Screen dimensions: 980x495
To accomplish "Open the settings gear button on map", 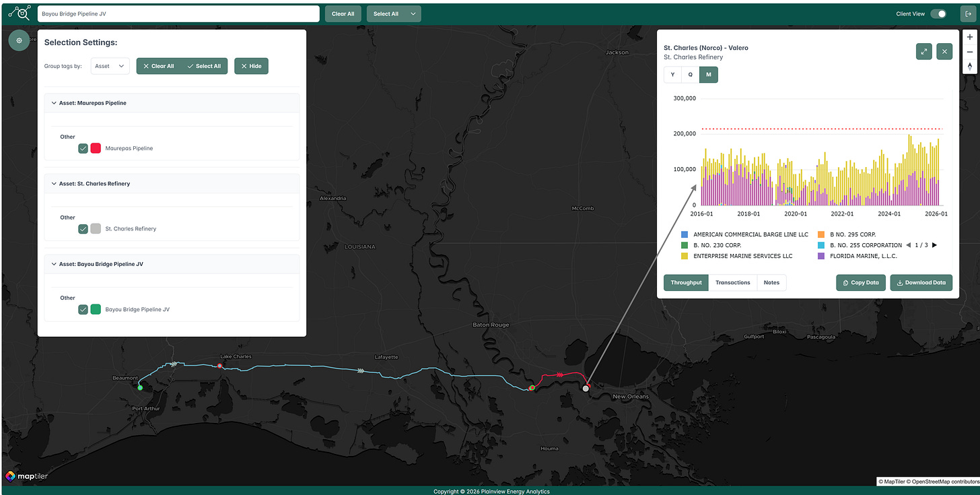I will click(19, 40).
